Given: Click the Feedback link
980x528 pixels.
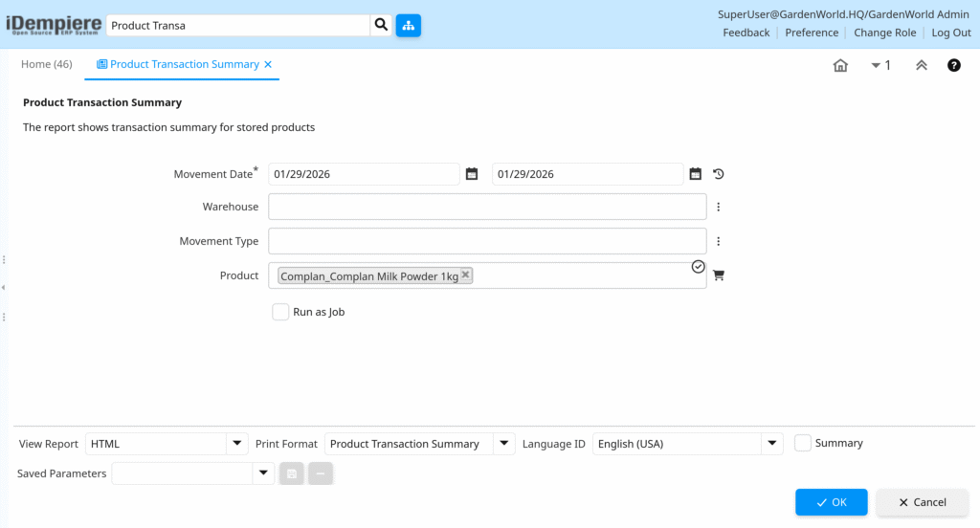Looking at the screenshot, I should coord(746,33).
